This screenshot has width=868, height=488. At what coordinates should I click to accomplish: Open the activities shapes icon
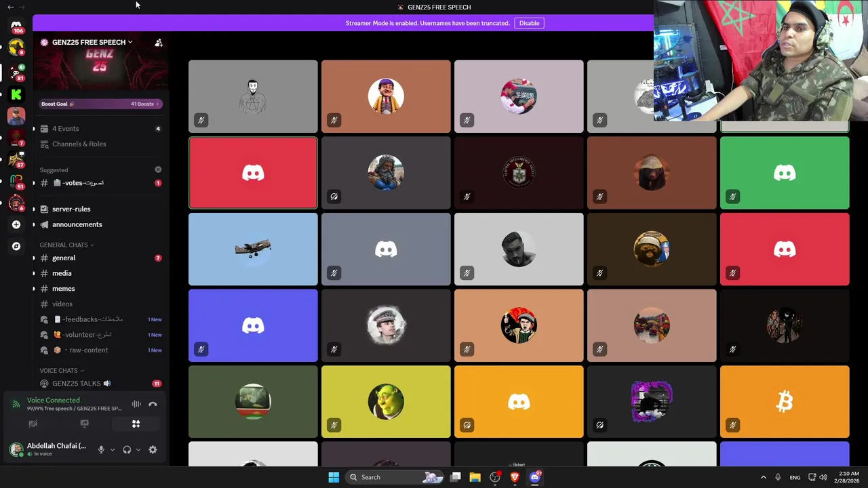tap(136, 424)
